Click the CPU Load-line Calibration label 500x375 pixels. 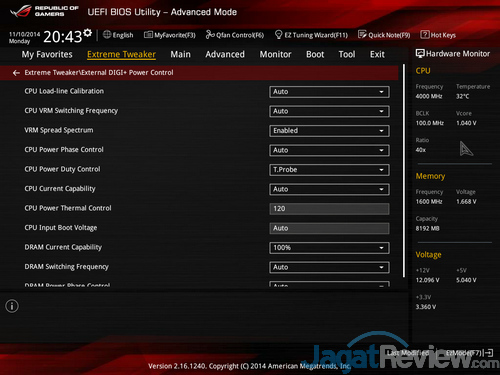coord(64,91)
